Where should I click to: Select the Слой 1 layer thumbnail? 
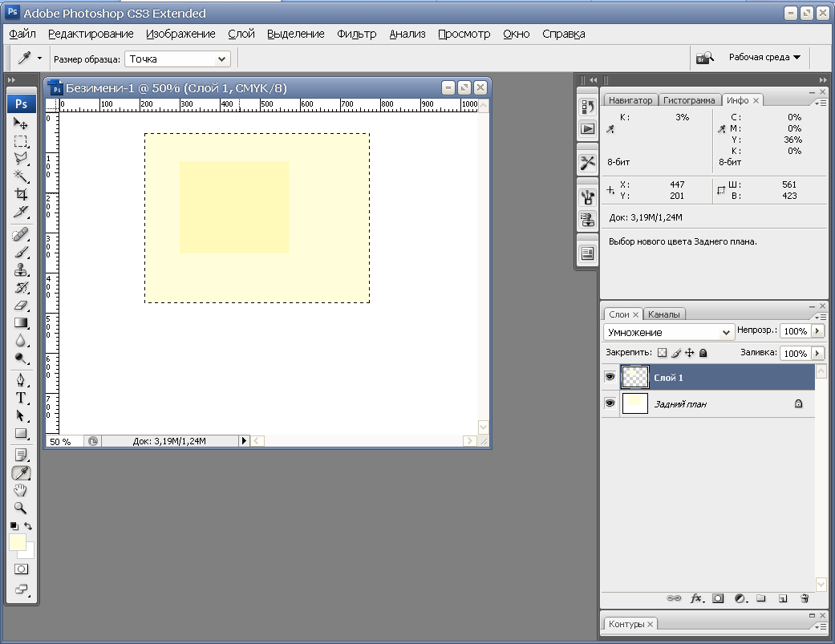coord(635,378)
